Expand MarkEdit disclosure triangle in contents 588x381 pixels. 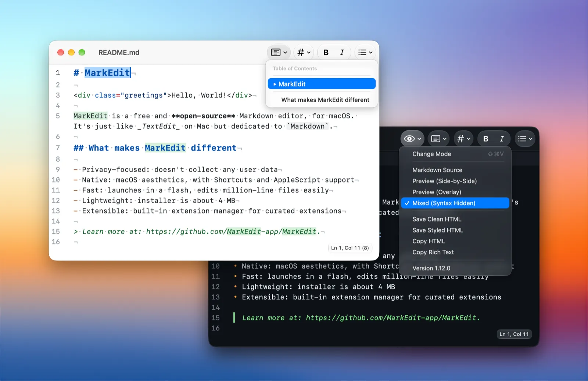(x=275, y=84)
